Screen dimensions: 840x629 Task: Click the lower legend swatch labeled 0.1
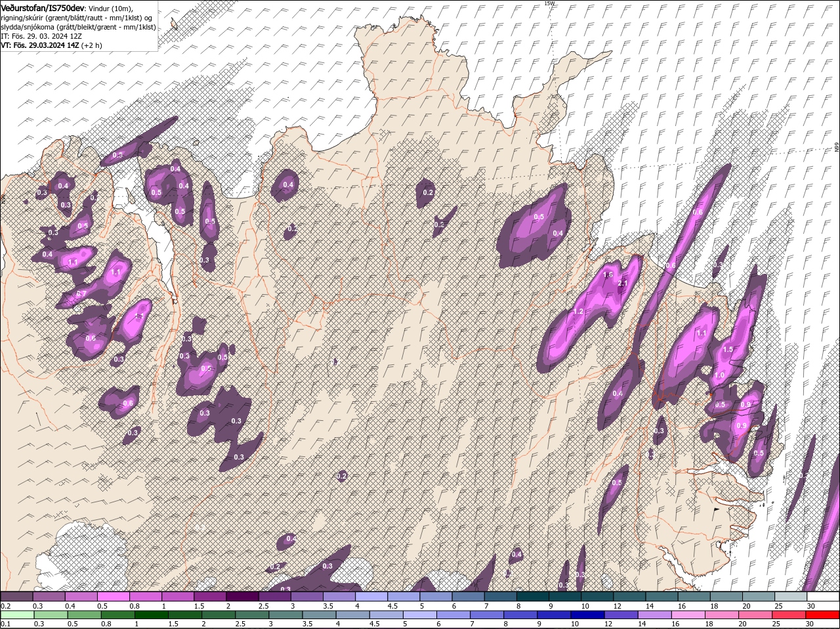click(x=17, y=615)
